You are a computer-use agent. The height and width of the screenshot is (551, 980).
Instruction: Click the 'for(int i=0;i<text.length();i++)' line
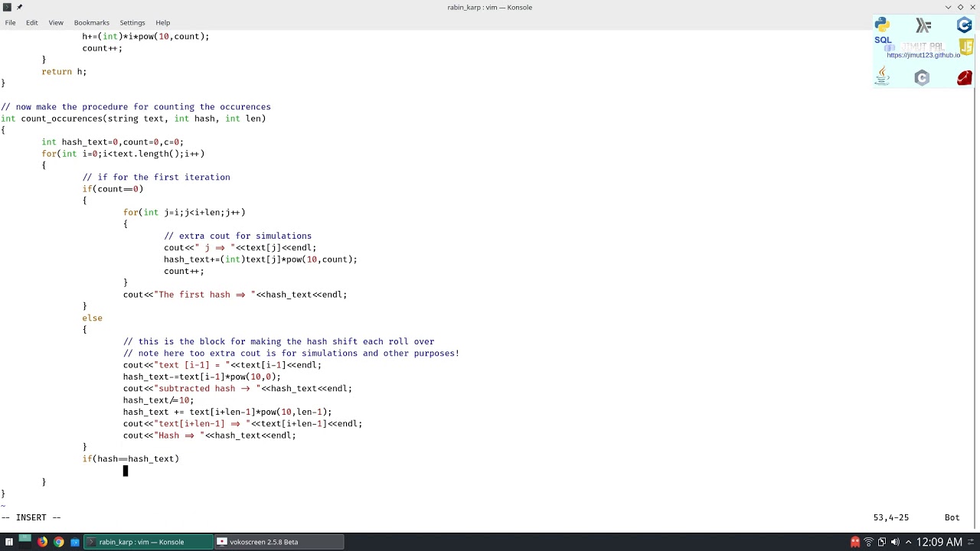click(x=123, y=154)
